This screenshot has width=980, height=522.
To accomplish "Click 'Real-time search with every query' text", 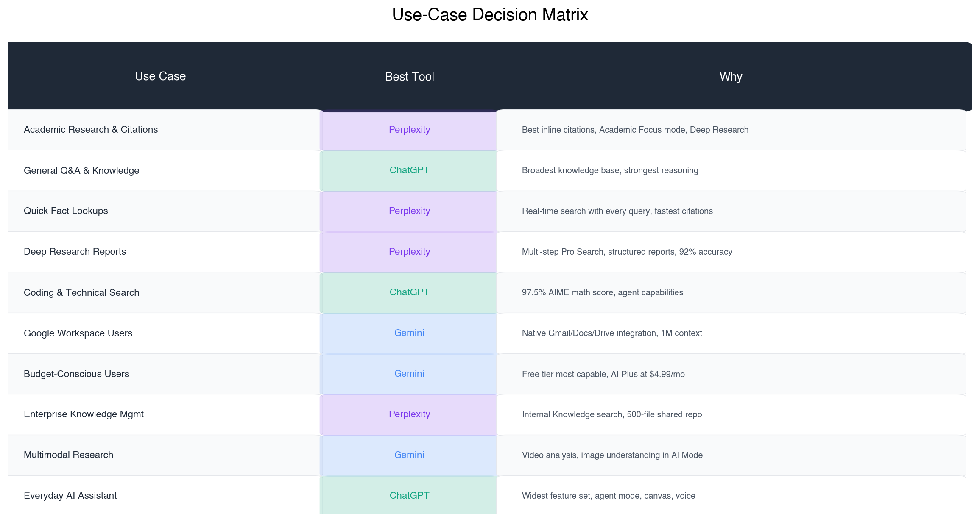I will coord(586,211).
